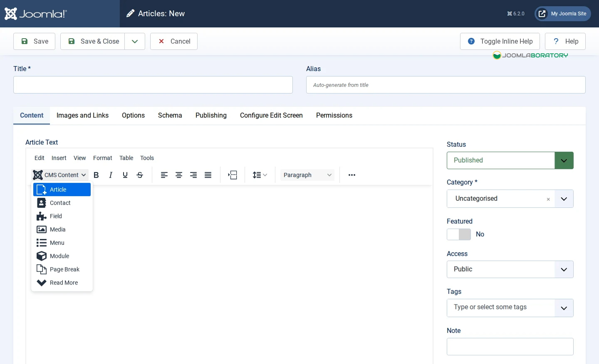Open the Publishing tab

pyautogui.click(x=211, y=116)
